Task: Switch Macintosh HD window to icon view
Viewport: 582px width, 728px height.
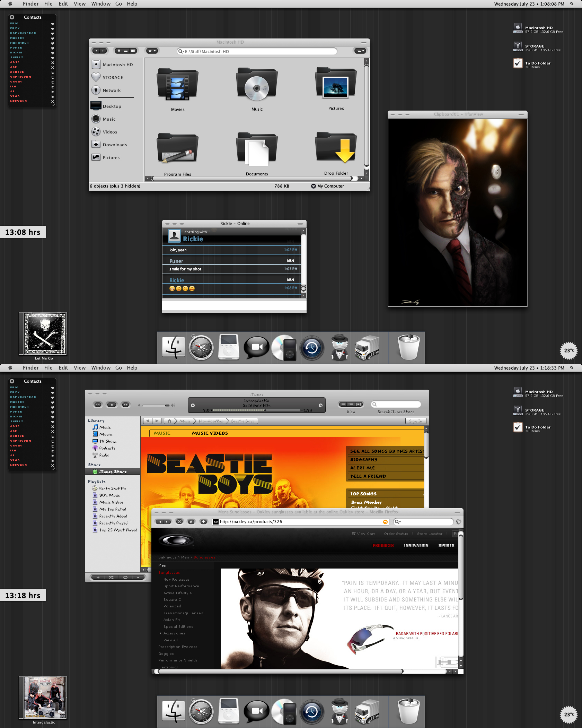Action: click(x=119, y=51)
